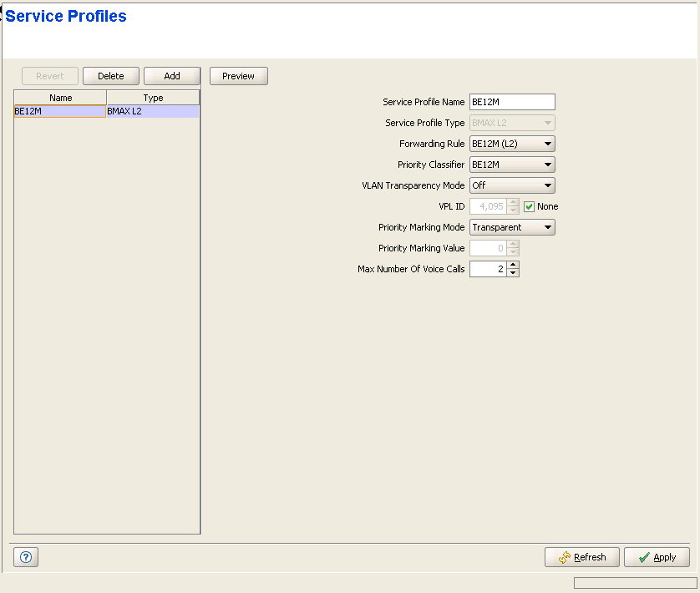The image size is (700, 593).
Task: Sort by the Type column header
Action: coord(153,98)
